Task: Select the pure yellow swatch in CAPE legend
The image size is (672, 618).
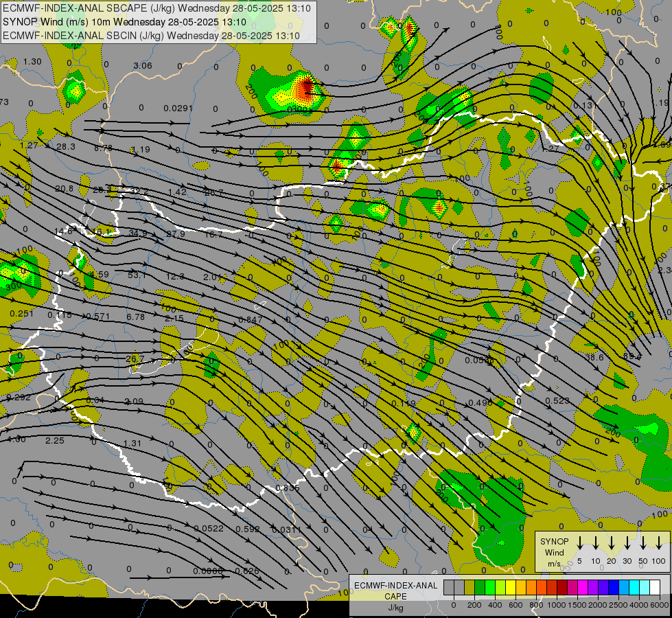Action: (511, 588)
